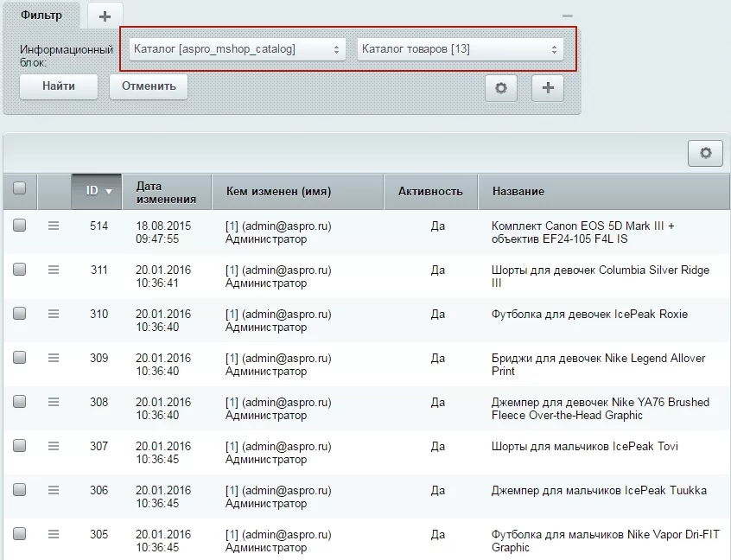This screenshot has width=731, height=560.
Task: Open action menu for row 309
Action: coord(54,358)
